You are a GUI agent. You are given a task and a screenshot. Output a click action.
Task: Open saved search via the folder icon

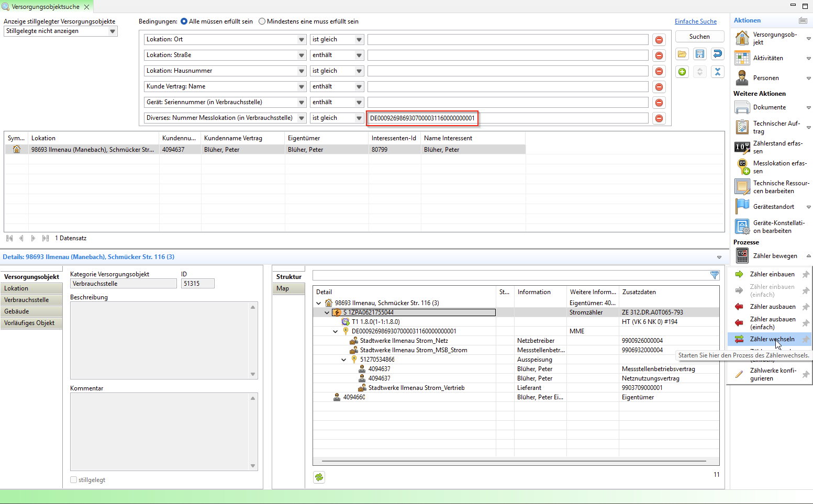click(x=682, y=54)
